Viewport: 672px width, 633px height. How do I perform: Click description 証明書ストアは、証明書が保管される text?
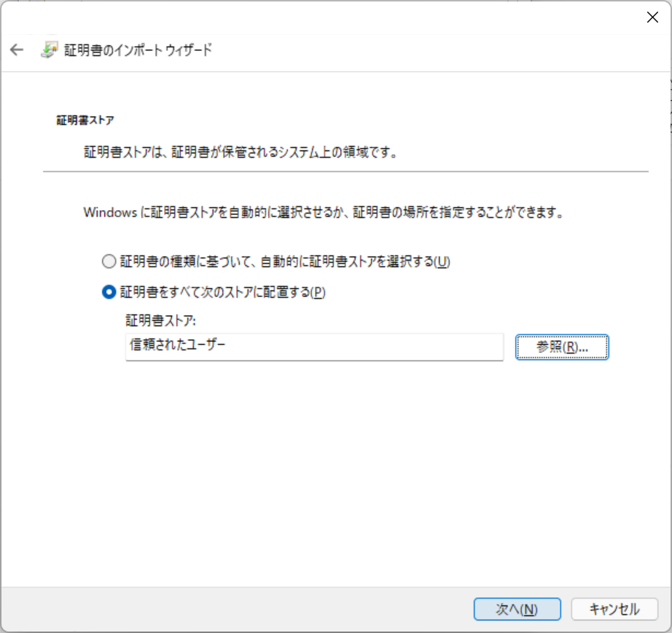(x=241, y=152)
